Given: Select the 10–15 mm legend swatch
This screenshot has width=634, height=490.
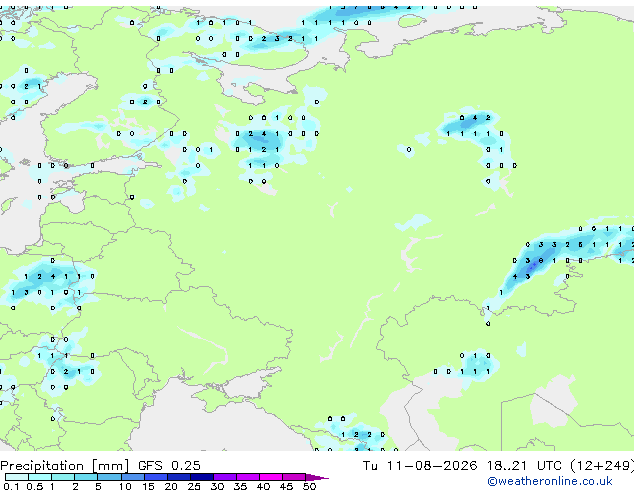Looking at the screenshot, I should [x=133, y=477].
